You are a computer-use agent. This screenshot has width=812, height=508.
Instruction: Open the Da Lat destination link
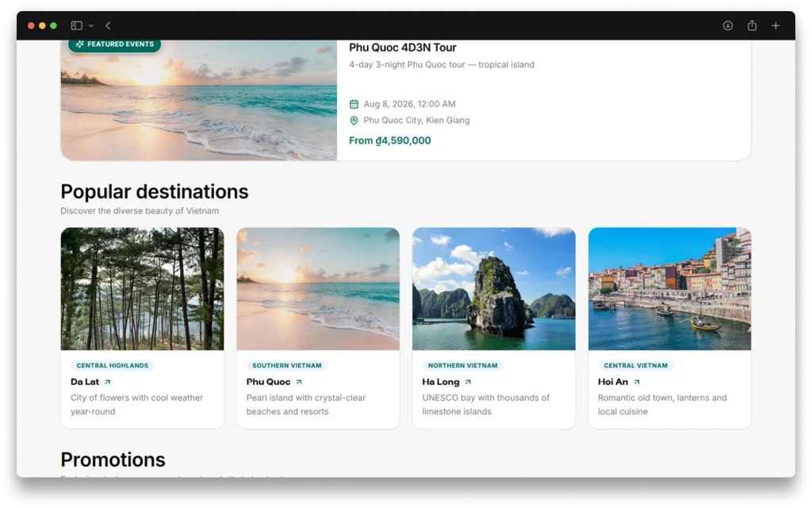pyautogui.click(x=85, y=382)
